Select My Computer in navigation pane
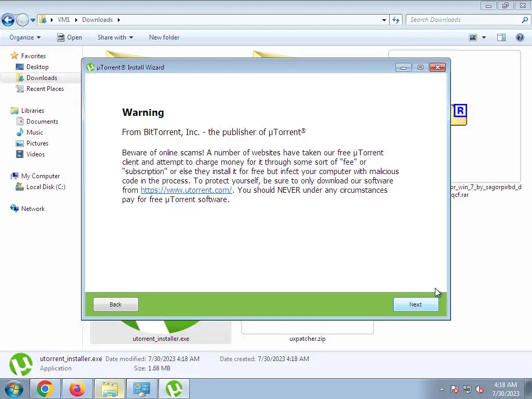 41,176
